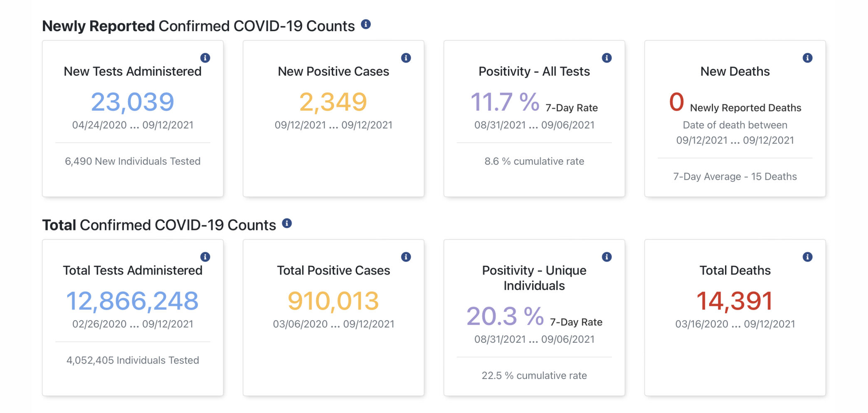
Task: Open the Newly Reported Confirmed COVID-19 Counts info icon
Action: (365, 25)
